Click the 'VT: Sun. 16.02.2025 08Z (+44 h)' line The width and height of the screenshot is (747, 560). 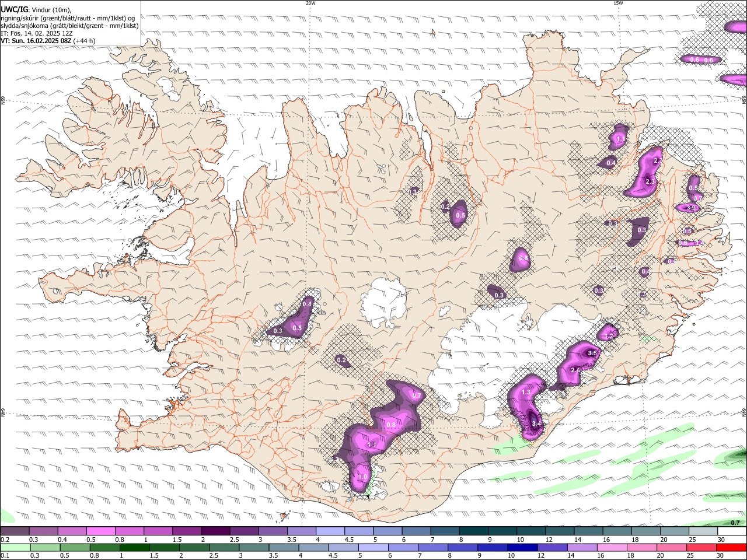(x=48, y=41)
